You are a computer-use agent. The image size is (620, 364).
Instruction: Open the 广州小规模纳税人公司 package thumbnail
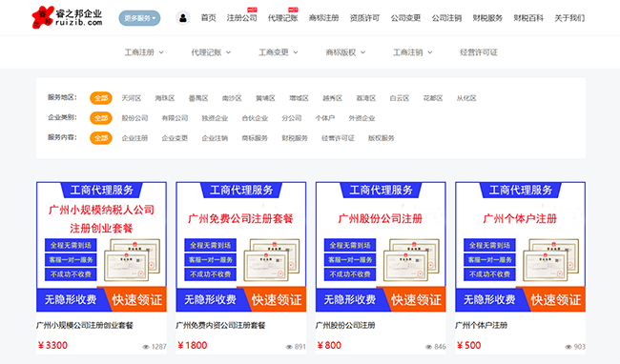pos(102,247)
